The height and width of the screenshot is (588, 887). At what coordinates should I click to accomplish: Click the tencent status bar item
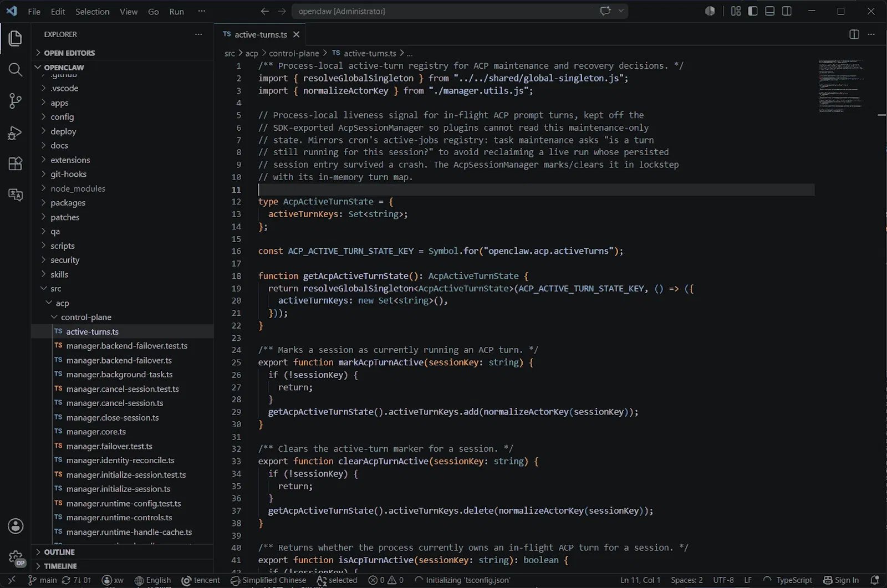(x=201, y=580)
